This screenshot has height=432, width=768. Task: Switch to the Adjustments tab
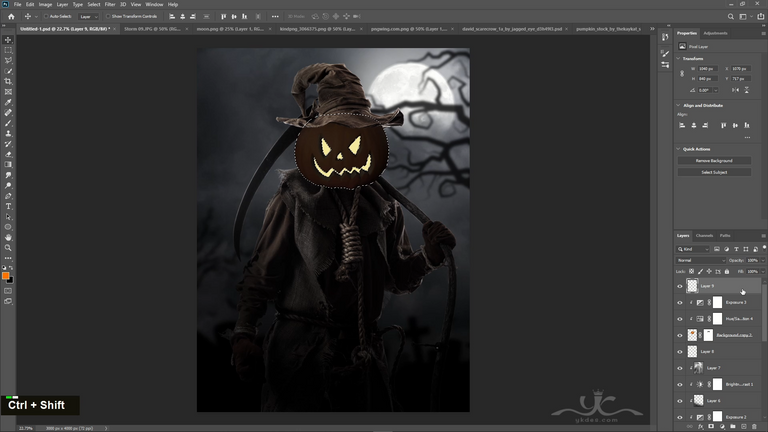pyautogui.click(x=715, y=33)
